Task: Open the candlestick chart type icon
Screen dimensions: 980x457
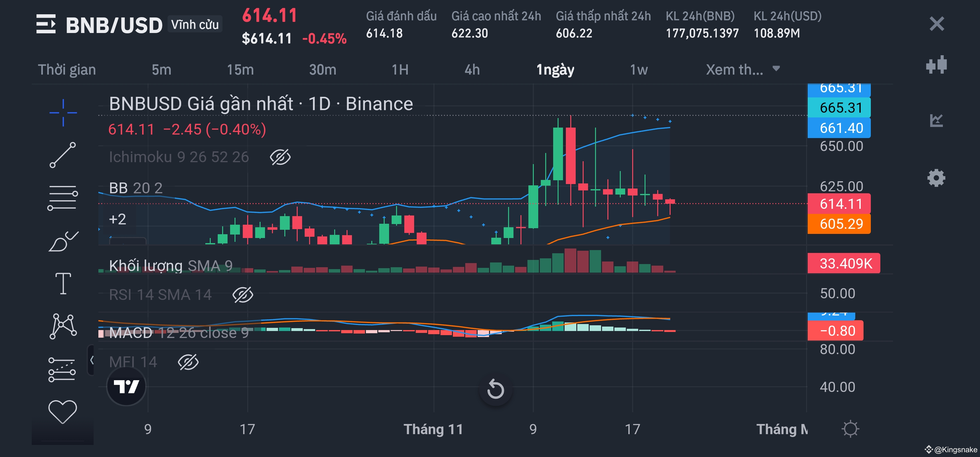Action: (936, 65)
